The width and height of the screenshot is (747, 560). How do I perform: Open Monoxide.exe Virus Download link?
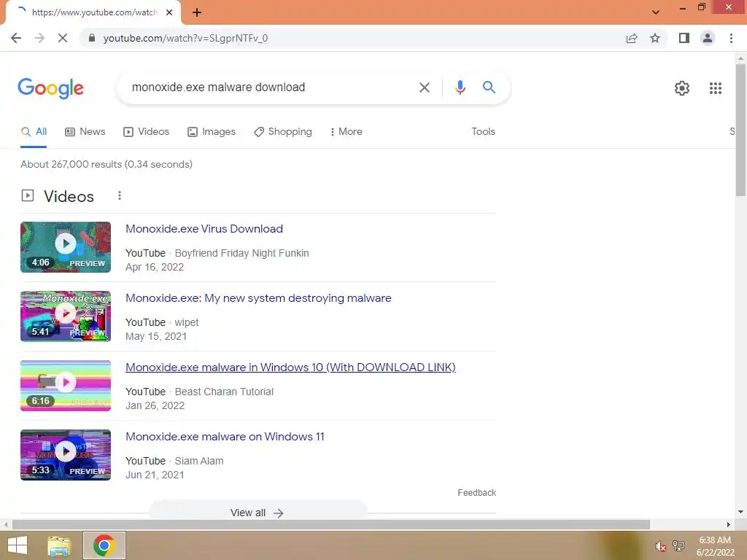pos(204,228)
